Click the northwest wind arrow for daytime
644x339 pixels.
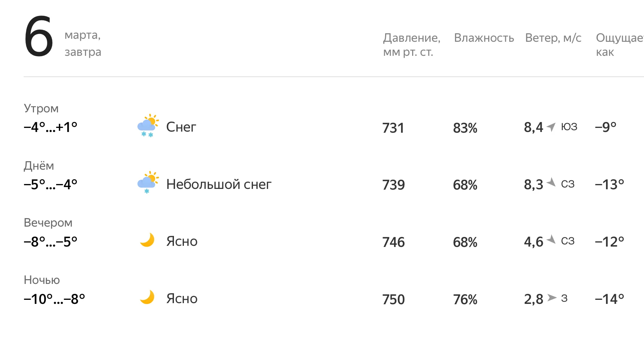pos(551,182)
